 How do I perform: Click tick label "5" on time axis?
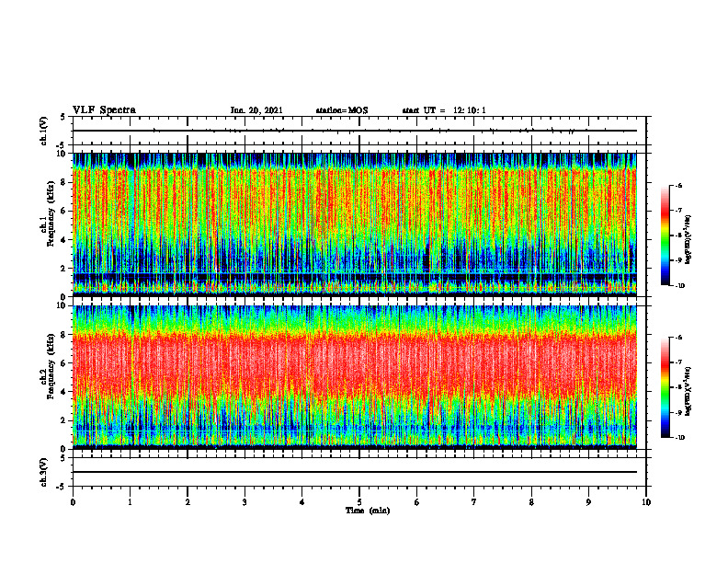(x=359, y=502)
